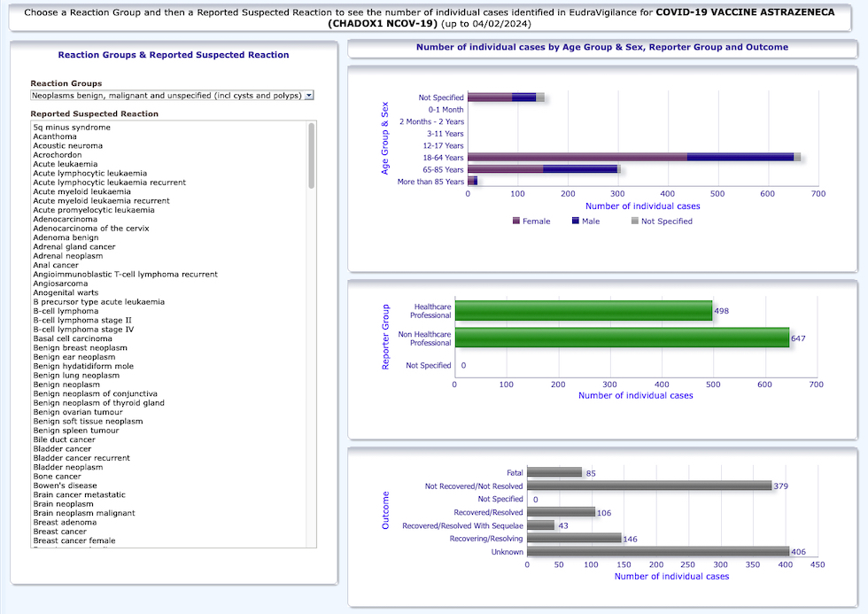The image size is (868, 614).
Task: Select 'Adrenal neoplasm' entry
Action: click(x=67, y=256)
